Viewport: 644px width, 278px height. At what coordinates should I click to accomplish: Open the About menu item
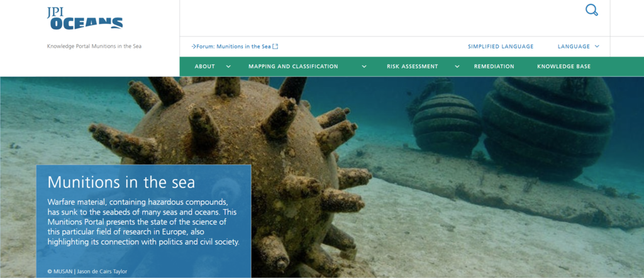[x=205, y=67]
